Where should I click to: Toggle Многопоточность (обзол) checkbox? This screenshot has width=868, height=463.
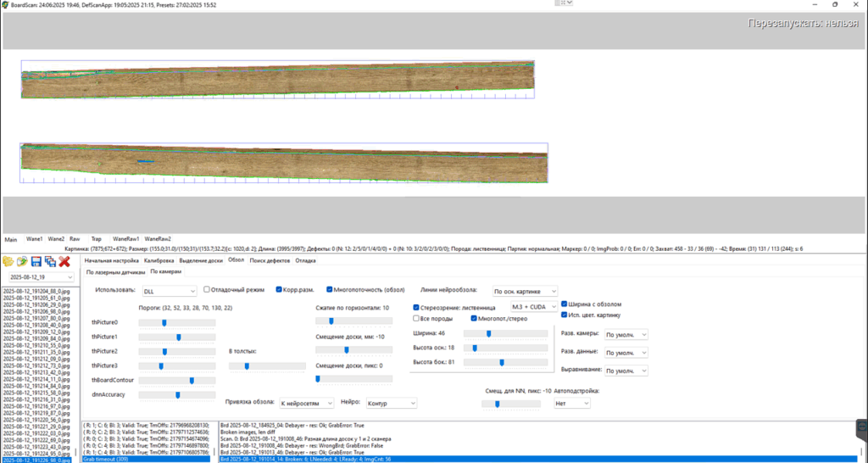click(330, 289)
